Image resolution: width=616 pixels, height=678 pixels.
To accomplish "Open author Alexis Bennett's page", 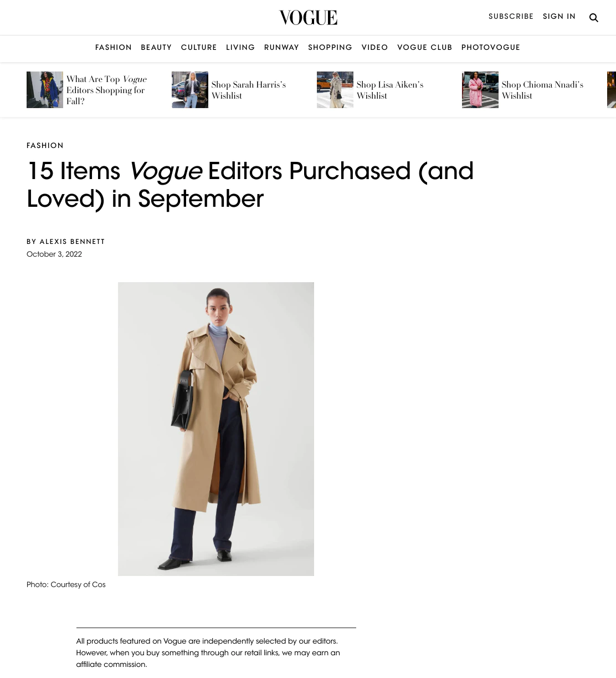I will (72, 242).
